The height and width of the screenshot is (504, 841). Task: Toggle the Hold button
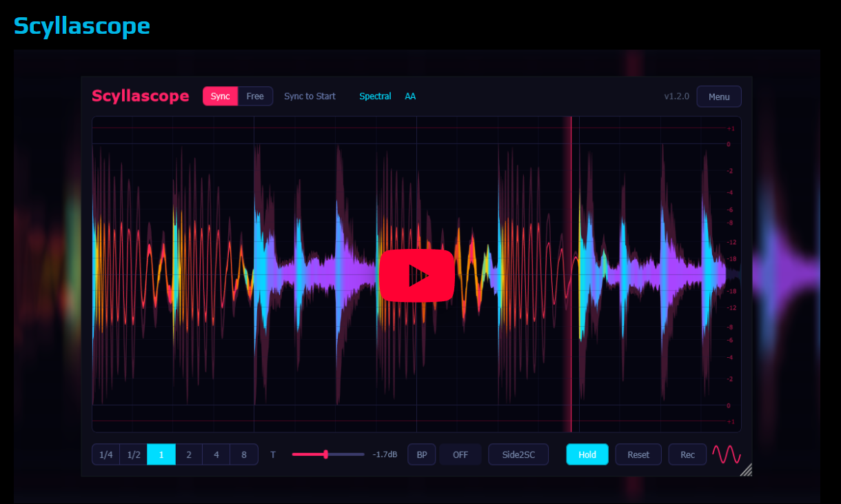coord(587,454)
